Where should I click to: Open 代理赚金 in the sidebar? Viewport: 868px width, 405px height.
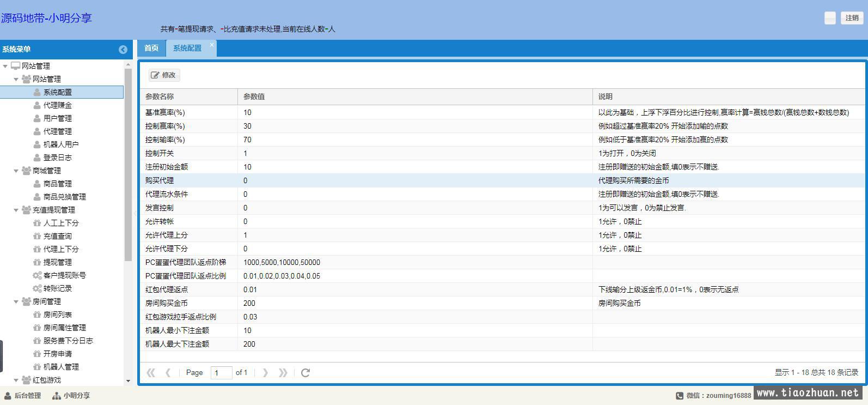57,105
